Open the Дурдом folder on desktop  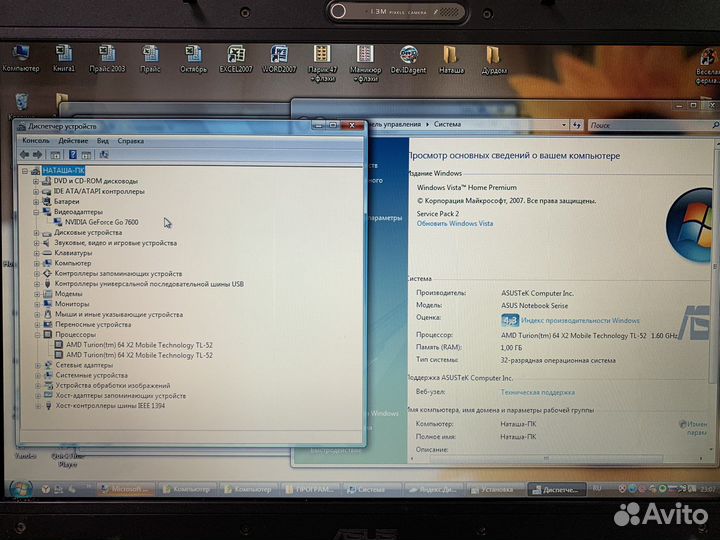pos(494,60)
